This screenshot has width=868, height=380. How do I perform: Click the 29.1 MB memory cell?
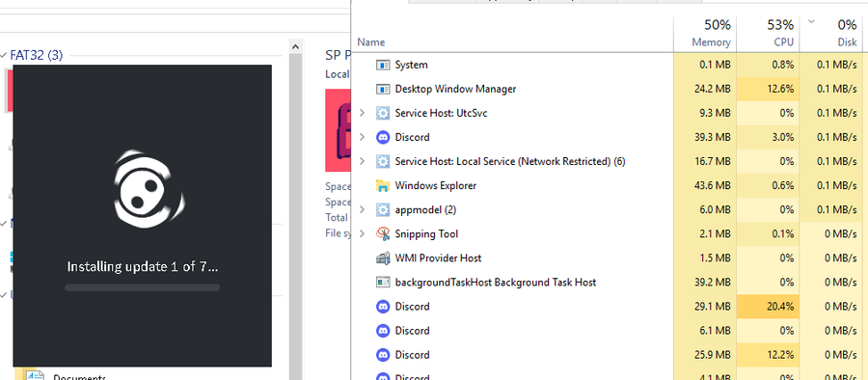click(705, 307)
